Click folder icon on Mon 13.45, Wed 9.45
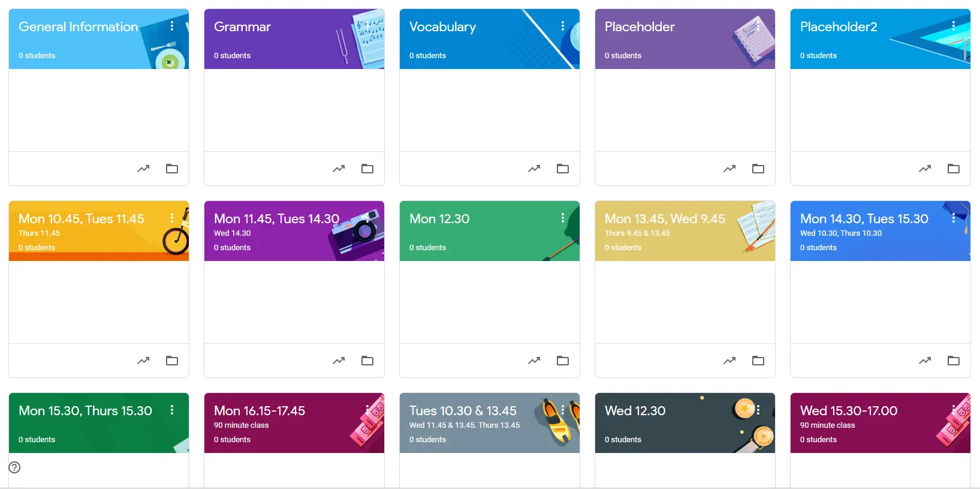This screenshot has width=980, height=489. [x=758, y=361]
